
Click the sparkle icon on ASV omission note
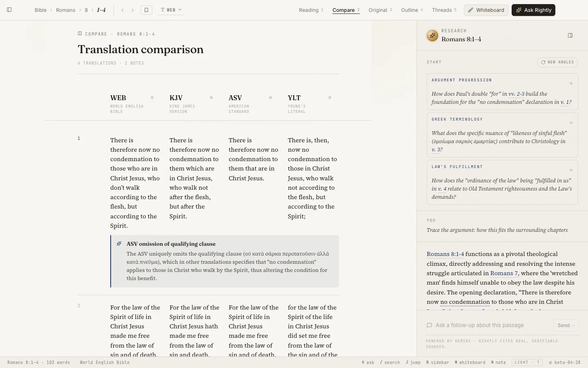(x=119, y=244)
